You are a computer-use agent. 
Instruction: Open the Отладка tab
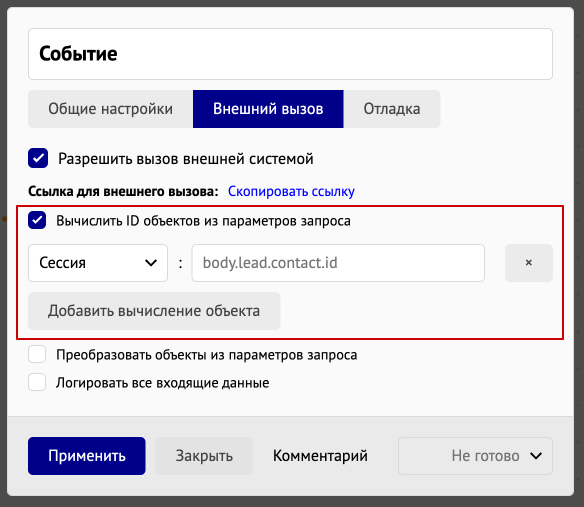coord(392,109)
